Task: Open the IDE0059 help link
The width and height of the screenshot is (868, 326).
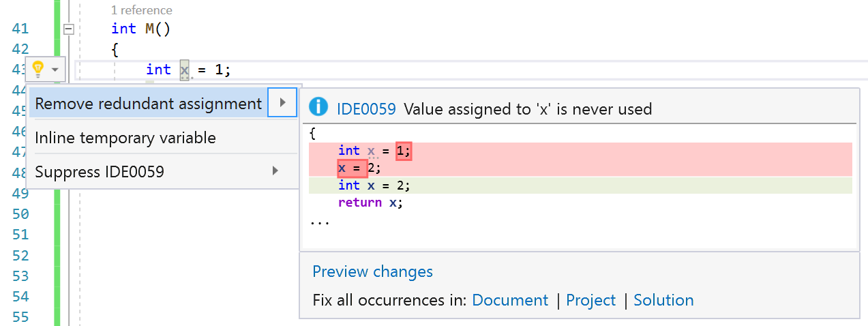Action: [365, 108]
